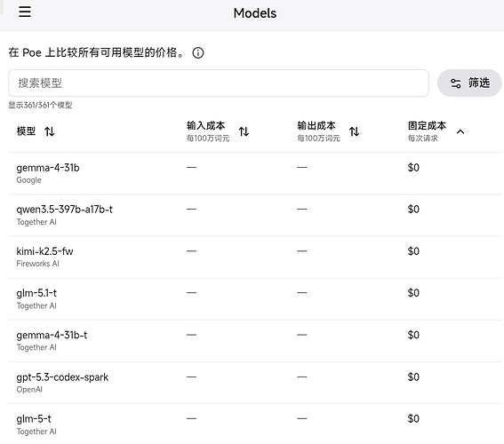Click Google provider under gemma-4-31b

point(29,180)
